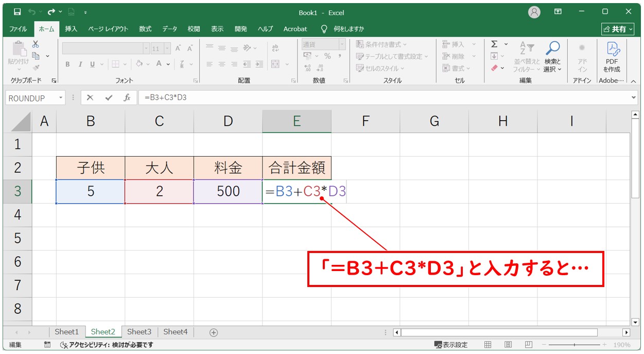Increase decimal places

[308, 68]
